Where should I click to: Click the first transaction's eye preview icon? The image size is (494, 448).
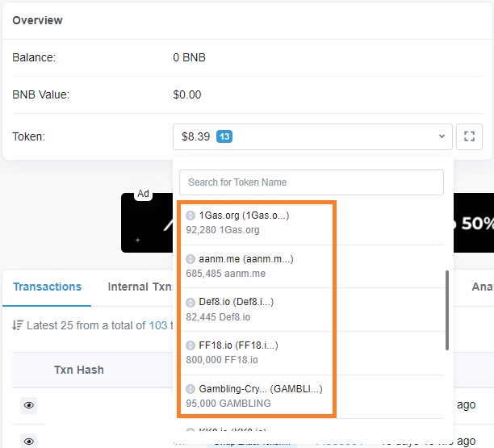click(x=29, y=405)
